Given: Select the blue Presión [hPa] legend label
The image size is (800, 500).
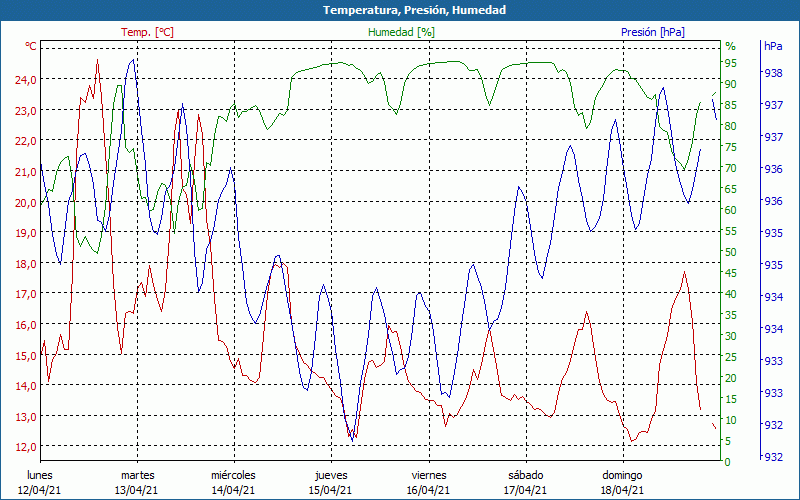Looking at the screenshot, I should tap(653, 32).
